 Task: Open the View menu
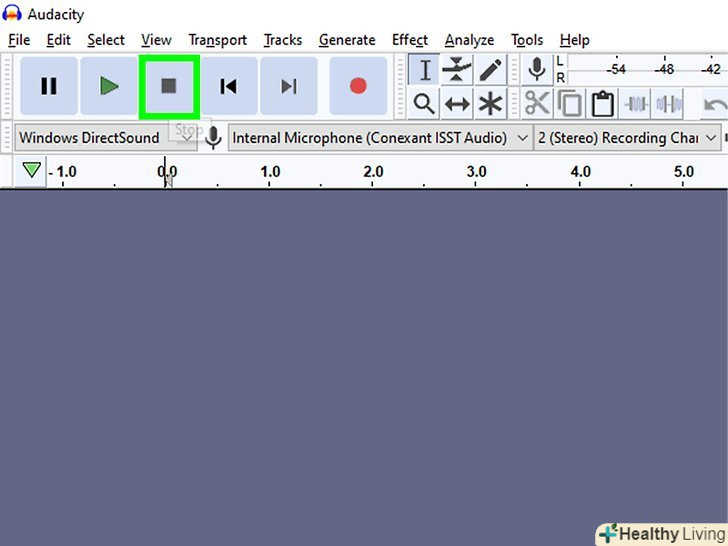click(x=156, y=40)
